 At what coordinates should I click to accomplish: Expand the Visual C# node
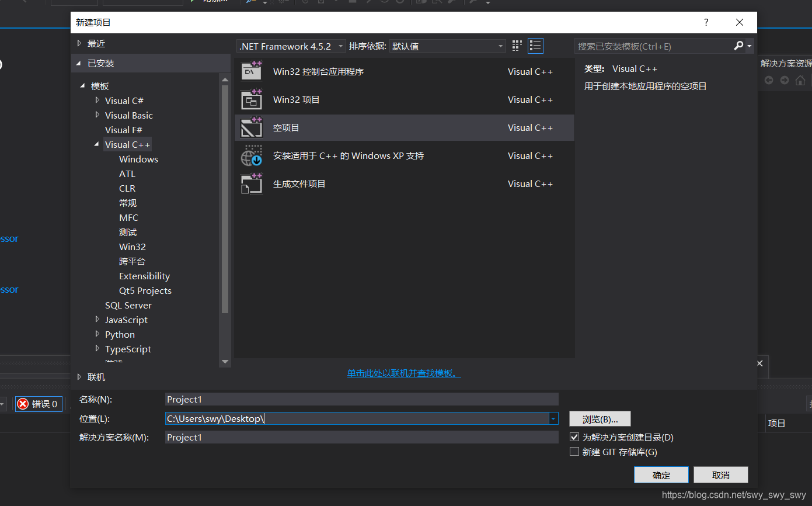[97, 100]
